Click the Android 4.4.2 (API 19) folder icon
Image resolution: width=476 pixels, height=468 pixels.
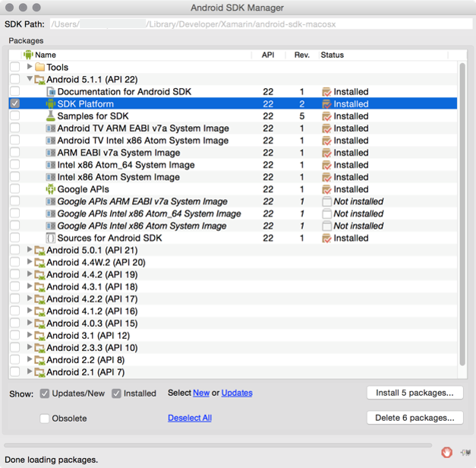(39, 275)
